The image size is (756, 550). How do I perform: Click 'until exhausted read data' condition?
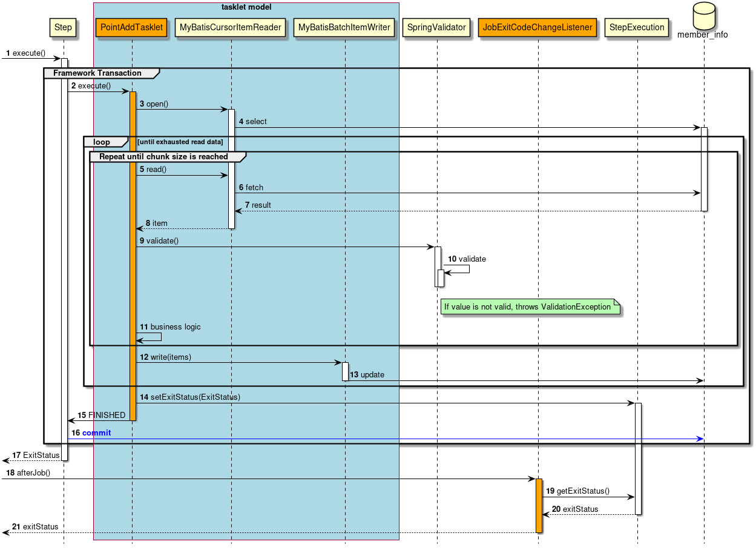[180, 142]
